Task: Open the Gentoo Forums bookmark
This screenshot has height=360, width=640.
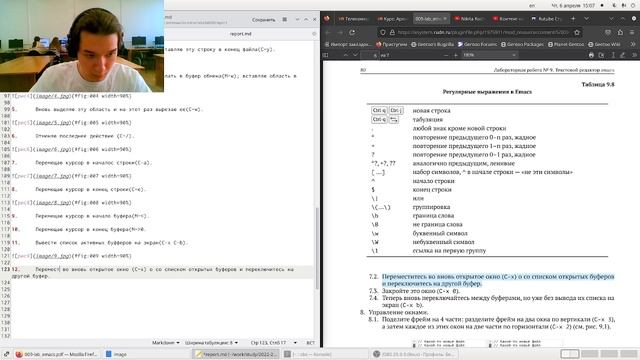Action: pyautogui.click(x=478, y=44)
